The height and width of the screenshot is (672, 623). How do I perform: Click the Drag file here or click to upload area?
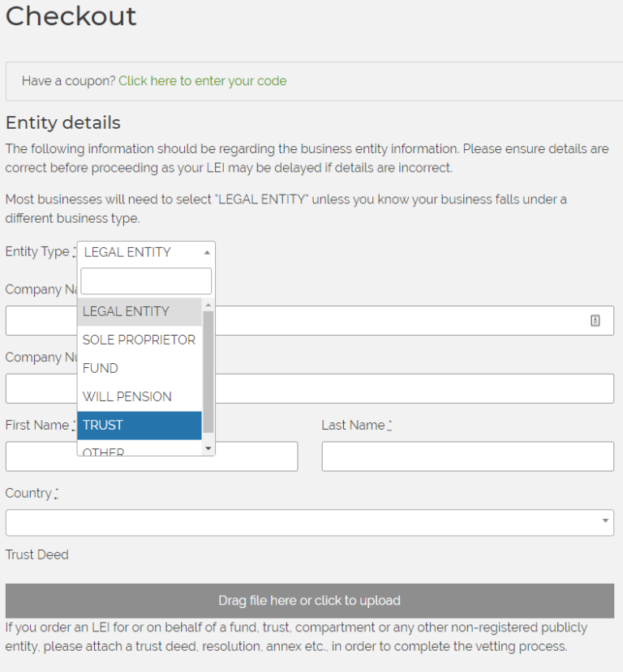[310, 601]
